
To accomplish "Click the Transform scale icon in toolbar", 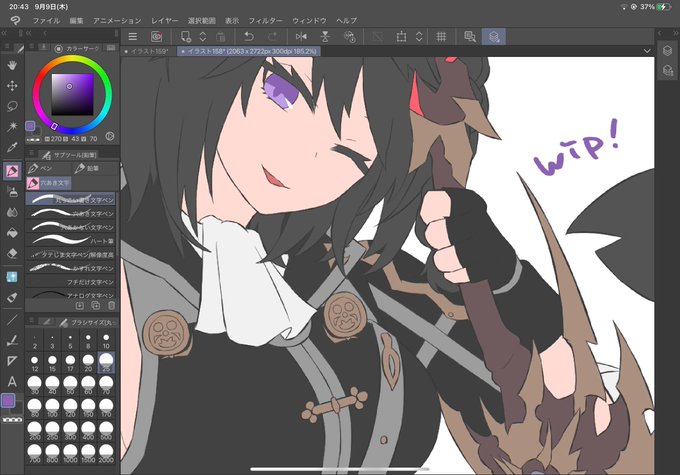I will pyautogui.click(x=402, y=37).
